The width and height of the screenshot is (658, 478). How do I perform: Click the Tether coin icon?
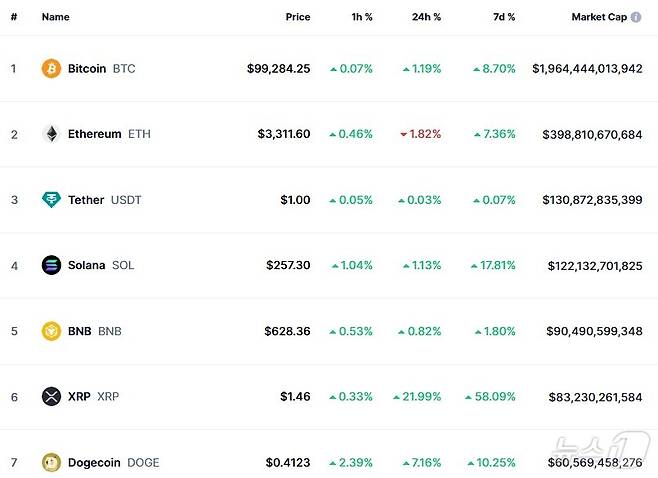click(51, 200)
